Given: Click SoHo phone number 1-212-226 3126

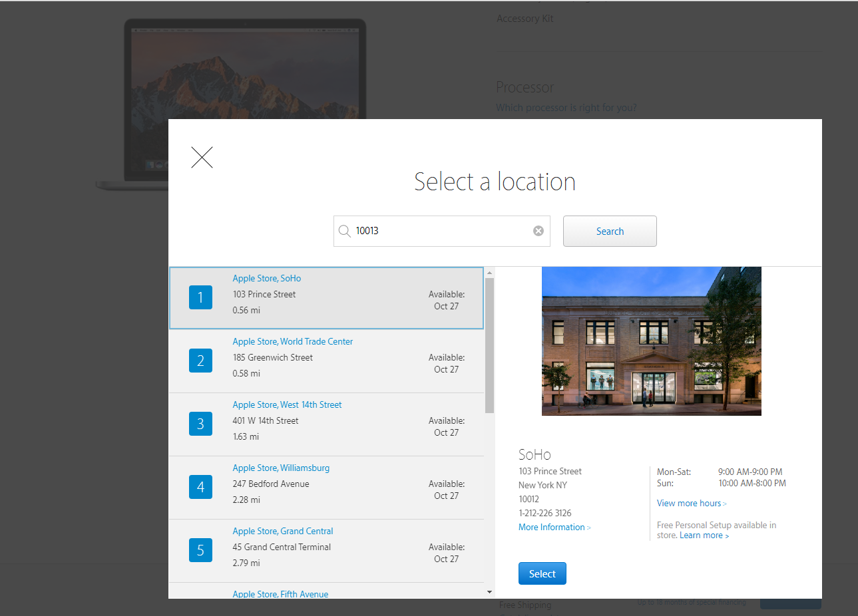Looking at the screenshot, I should click(x=545, y=513).
